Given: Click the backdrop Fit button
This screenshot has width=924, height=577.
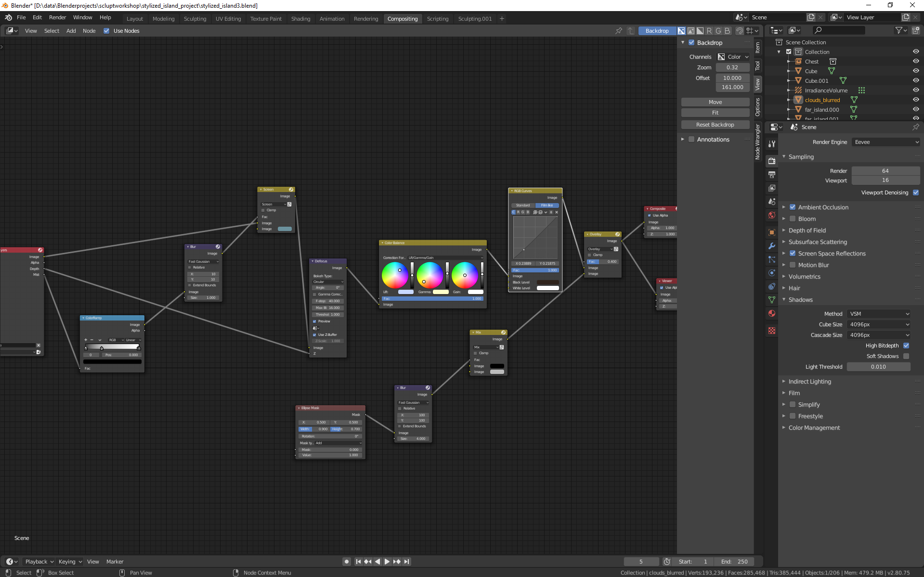Looking at the screenshot, I should click(x=715, y=113).
